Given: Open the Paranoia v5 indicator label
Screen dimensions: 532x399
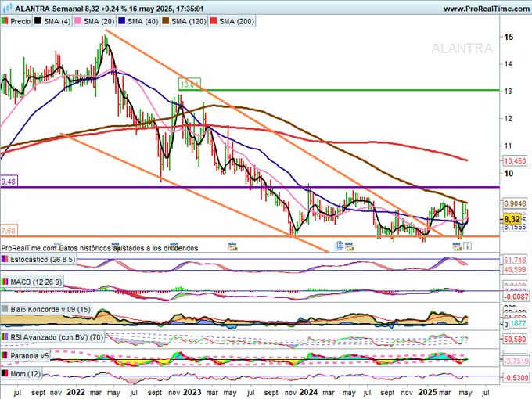Looking at the screenshot, I should 30,356.
